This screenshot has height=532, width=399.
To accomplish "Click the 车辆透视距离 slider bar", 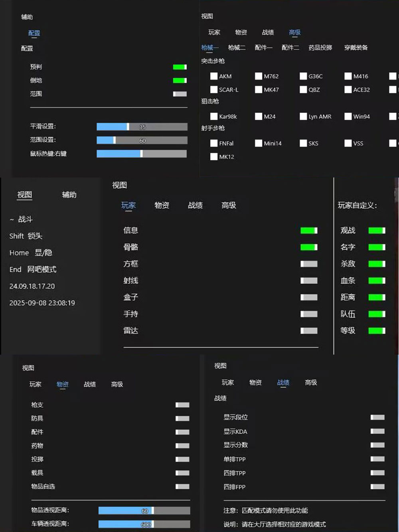I will [144, 524].
